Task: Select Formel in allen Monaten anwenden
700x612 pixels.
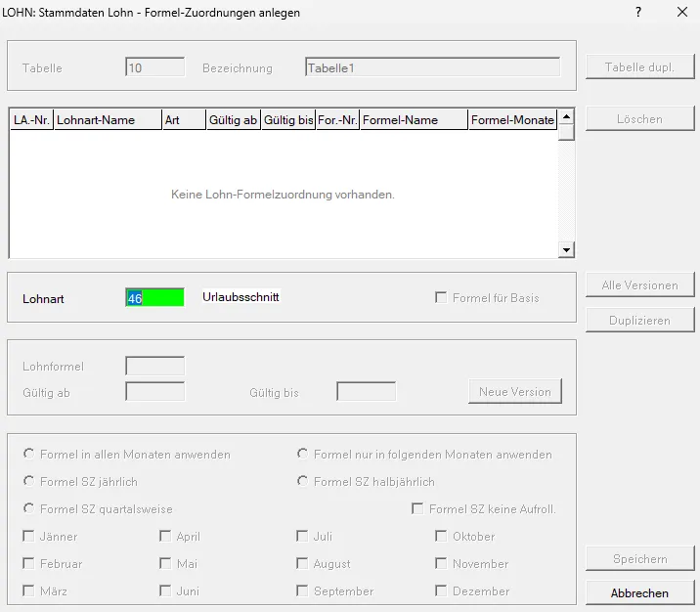Action: 29,454
